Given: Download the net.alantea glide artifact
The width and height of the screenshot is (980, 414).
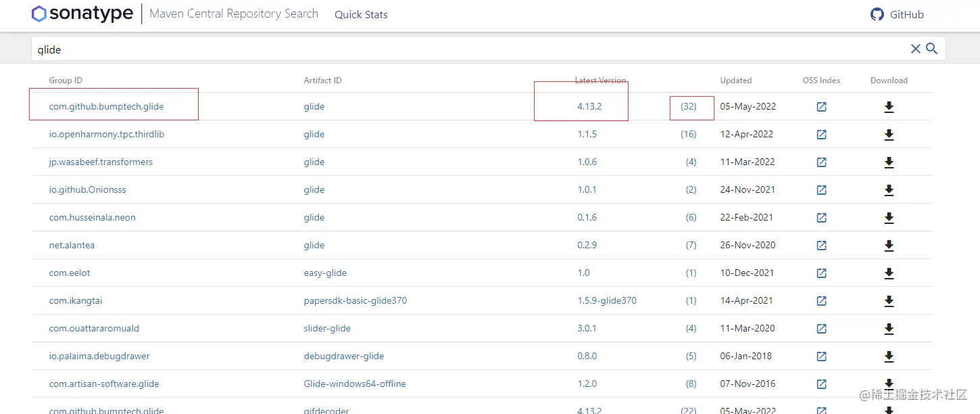Looking at the screenshot, I should 889,246.
